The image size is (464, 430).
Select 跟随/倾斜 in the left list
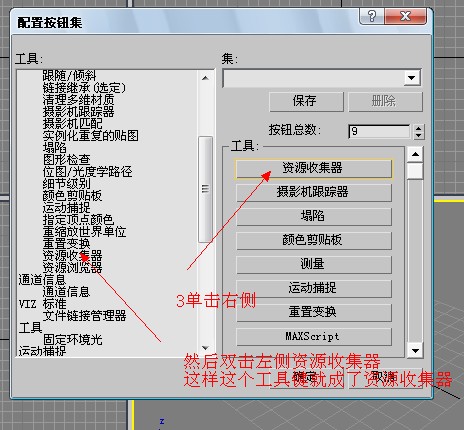69,75
